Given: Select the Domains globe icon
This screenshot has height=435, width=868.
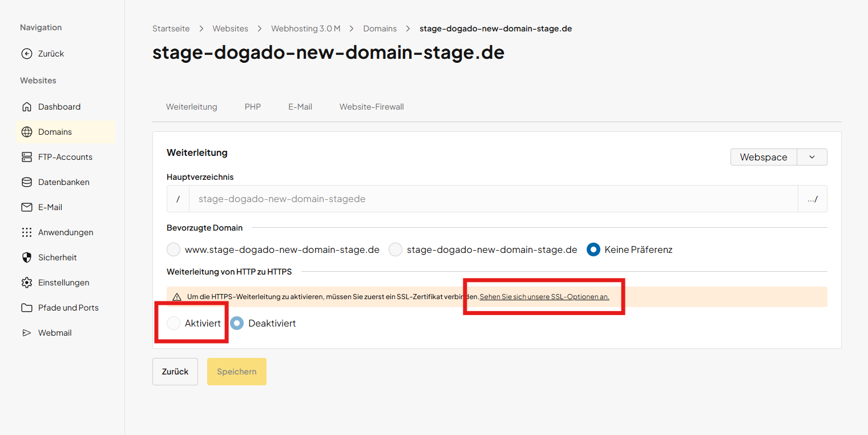Looking at the screenshot, I should pos(27,132).
